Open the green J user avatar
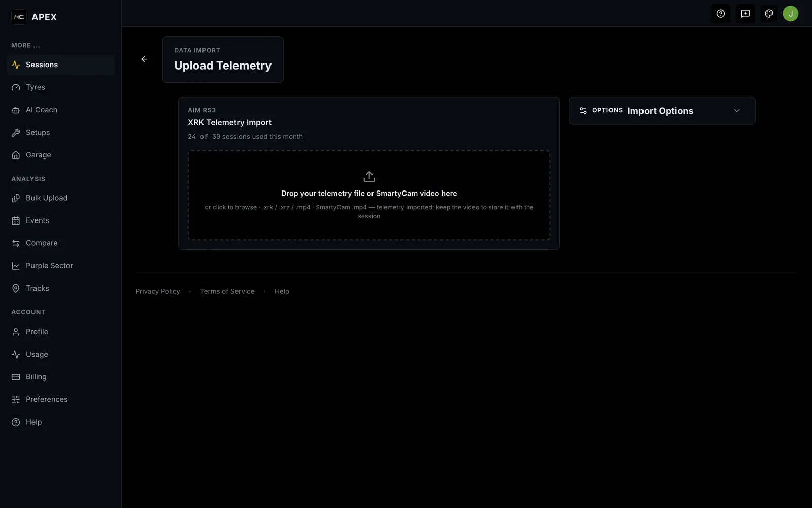This screenshot has width=812, height=508. (790, 14)
